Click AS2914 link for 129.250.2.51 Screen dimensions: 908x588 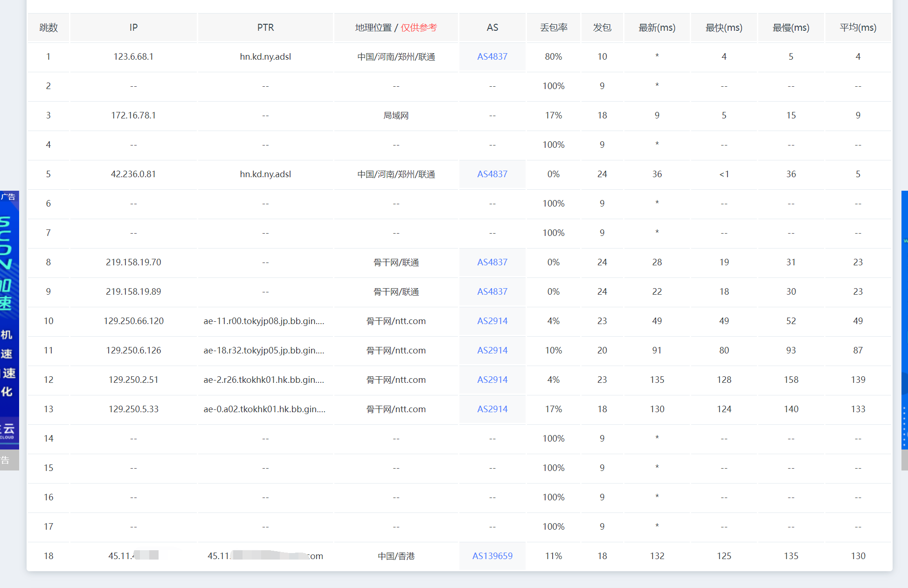[492, 380]
